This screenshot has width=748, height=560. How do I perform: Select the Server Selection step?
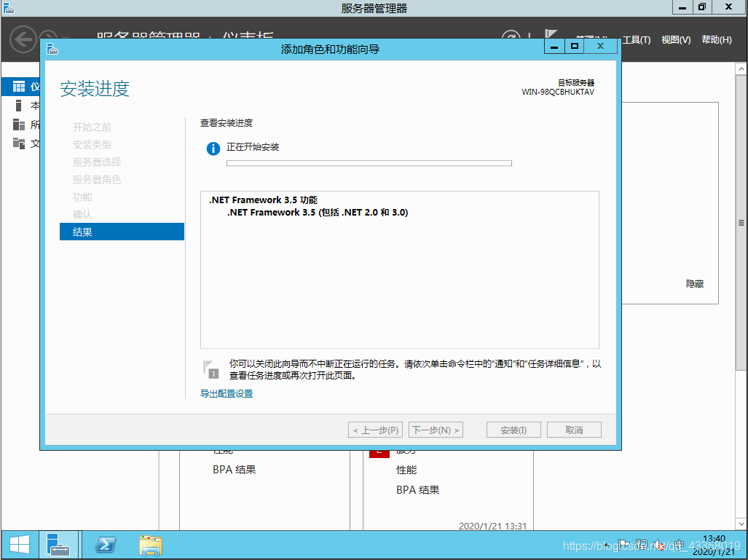(x=97, y=162)
